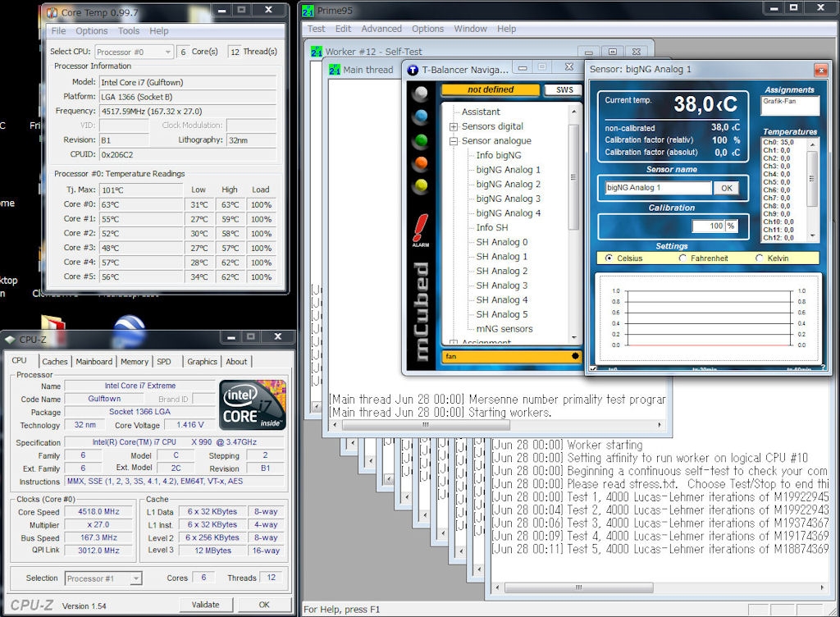Open the Advanced menu in Prime95
This screenshot has width=840, height=617.
381,29
